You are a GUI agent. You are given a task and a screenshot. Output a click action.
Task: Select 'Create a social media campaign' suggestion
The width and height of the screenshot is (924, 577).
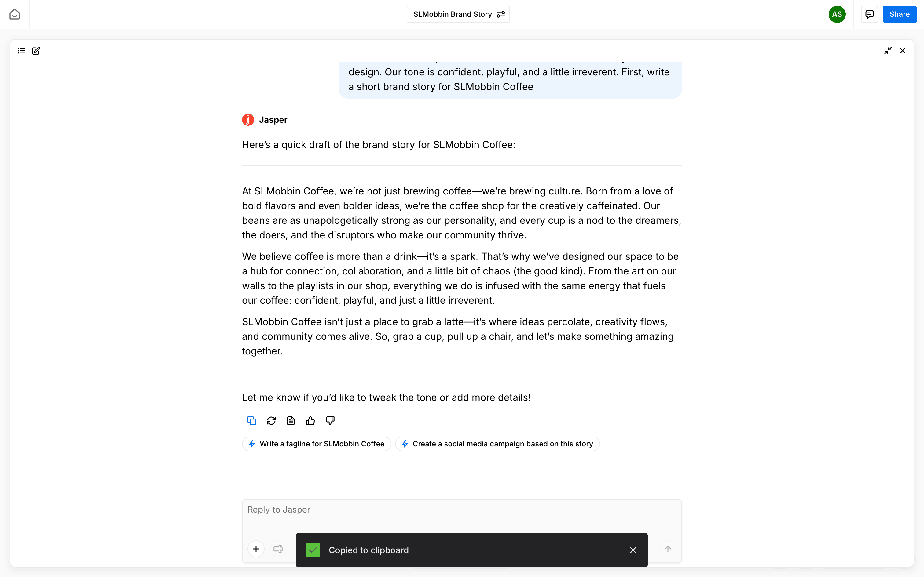(497, 444)
